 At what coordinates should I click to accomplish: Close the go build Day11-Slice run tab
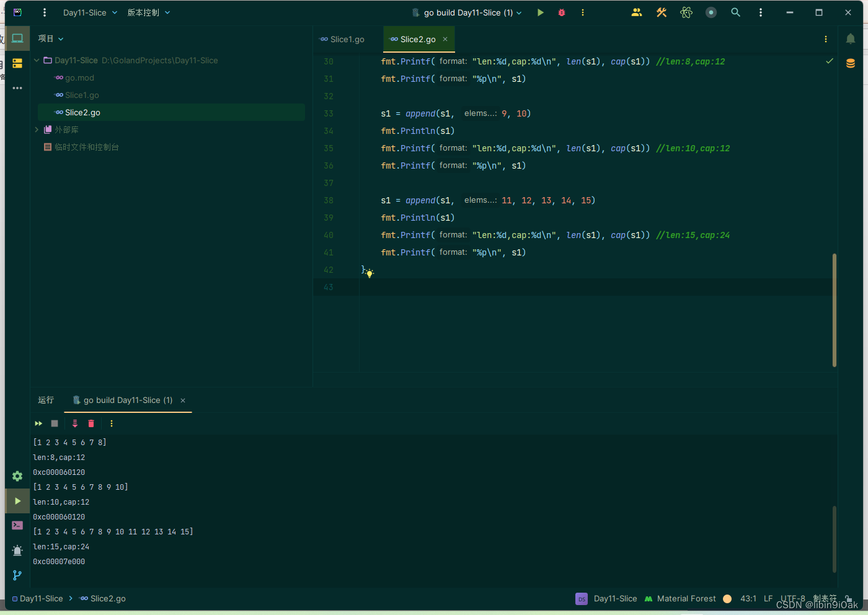tap(183, 400)
